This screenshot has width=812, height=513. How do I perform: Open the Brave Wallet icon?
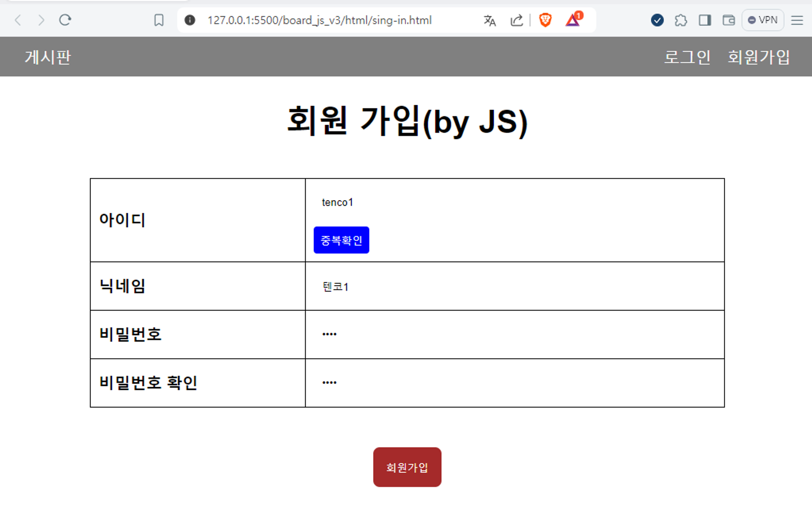click(x=729, y=20)
